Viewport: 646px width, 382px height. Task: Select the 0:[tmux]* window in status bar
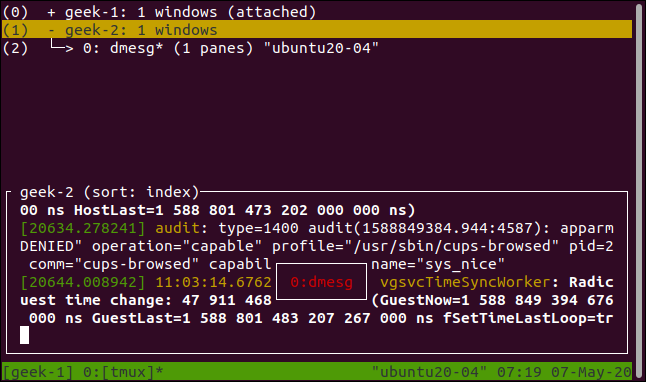123,372
